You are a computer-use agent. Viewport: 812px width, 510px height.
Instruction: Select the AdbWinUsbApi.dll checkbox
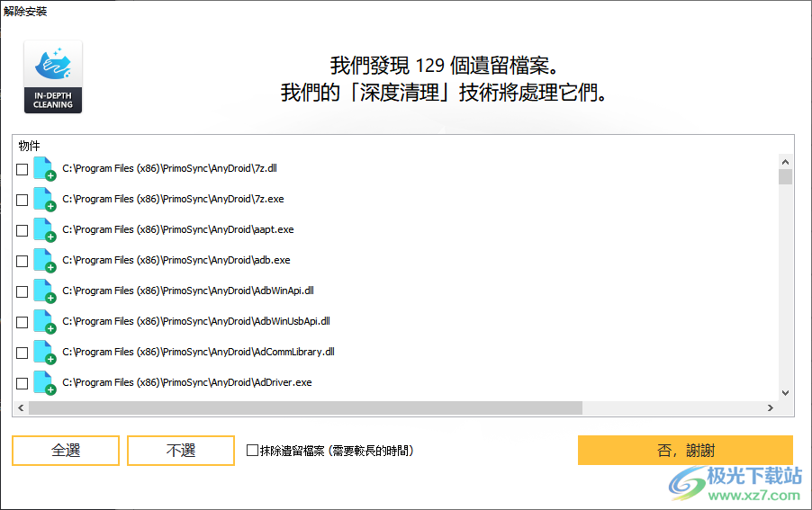tap(23, 322)
